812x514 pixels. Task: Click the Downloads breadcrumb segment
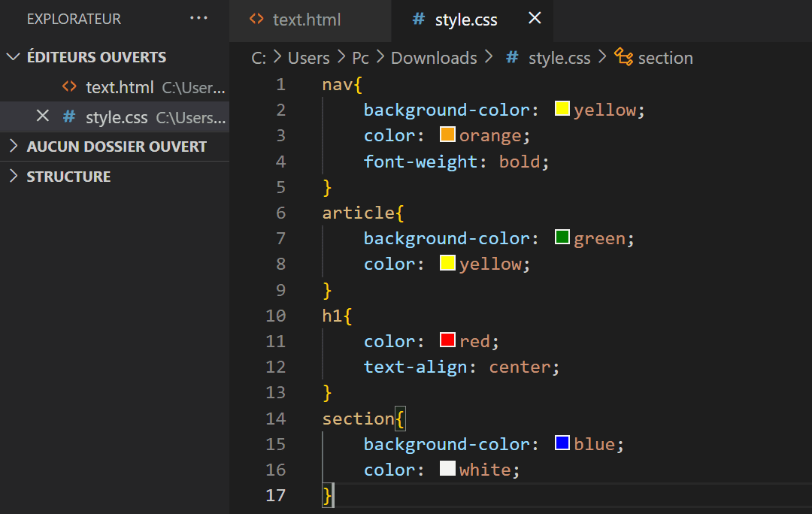pos(434,58)
